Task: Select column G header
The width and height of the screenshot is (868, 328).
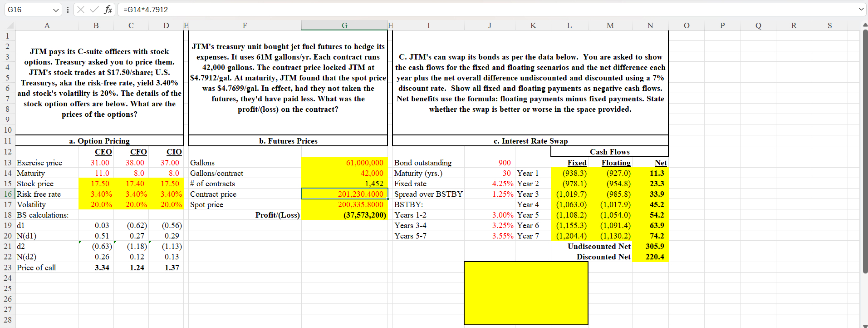Action: pos(344,25)
